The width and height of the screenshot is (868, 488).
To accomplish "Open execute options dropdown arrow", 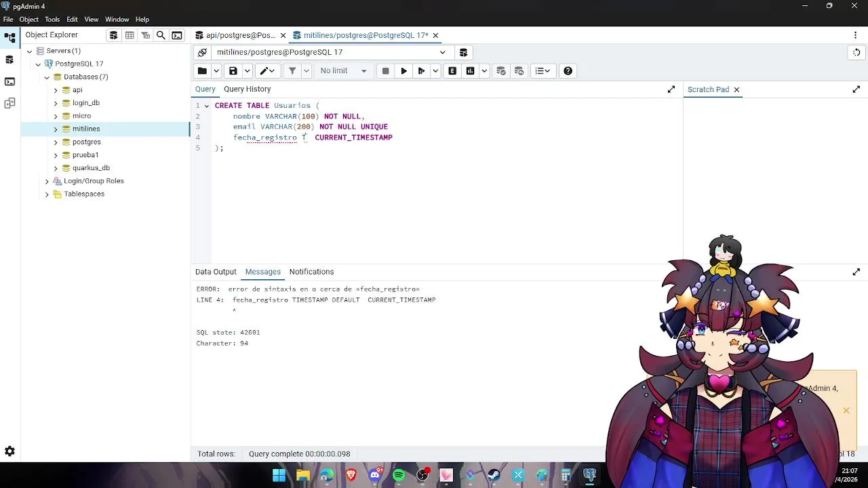I will pos(435,70).
